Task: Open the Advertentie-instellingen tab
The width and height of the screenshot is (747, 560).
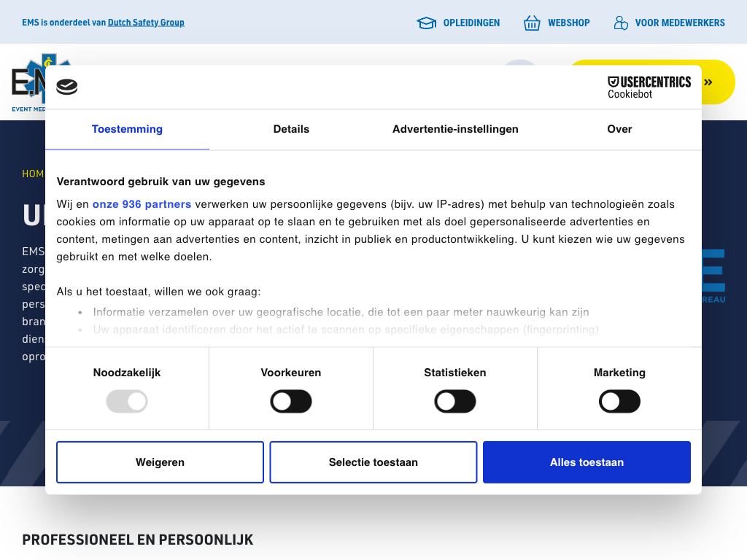Action: click(x=455, y=129)
